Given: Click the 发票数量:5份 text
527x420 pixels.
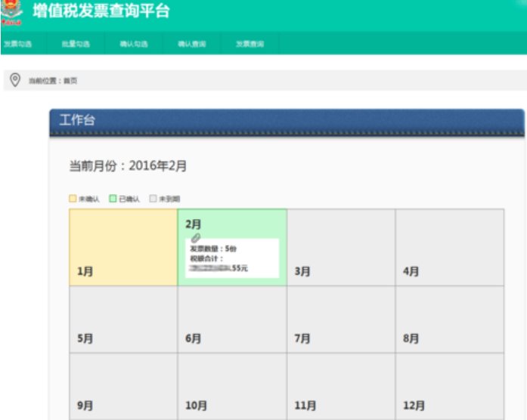Looking at the screenshot, I should coord(213,249).
